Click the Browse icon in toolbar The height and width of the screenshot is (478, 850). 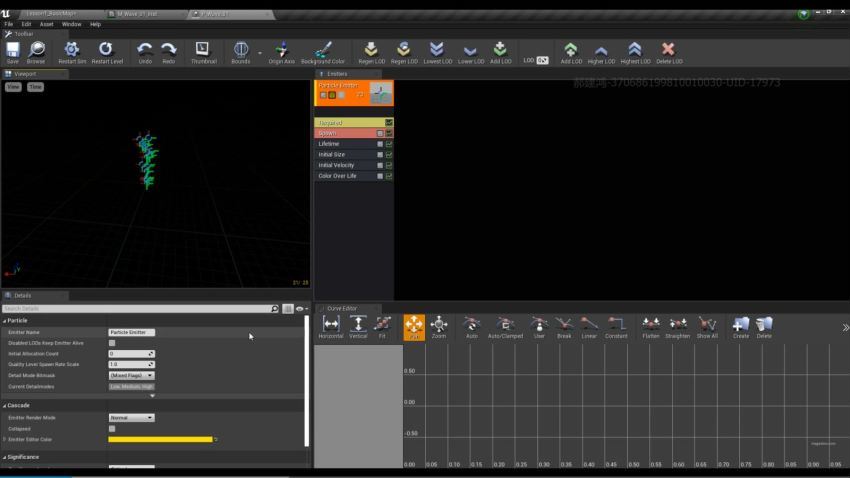36,52
